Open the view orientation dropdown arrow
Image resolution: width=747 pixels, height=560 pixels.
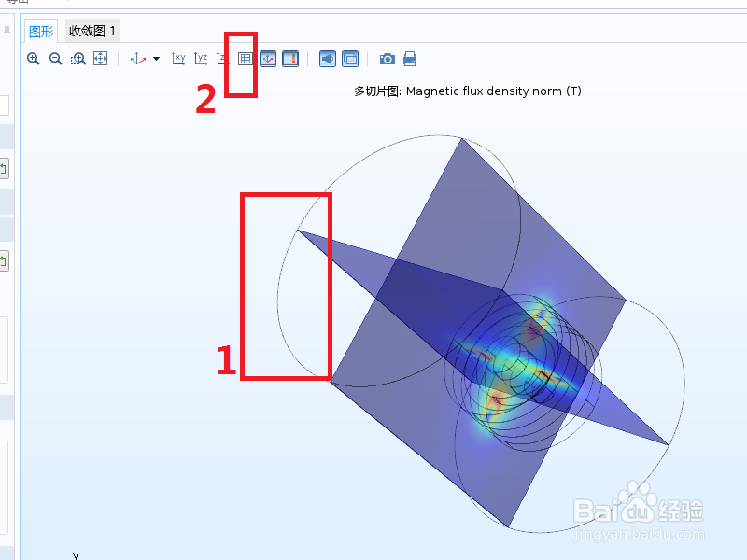156,59
